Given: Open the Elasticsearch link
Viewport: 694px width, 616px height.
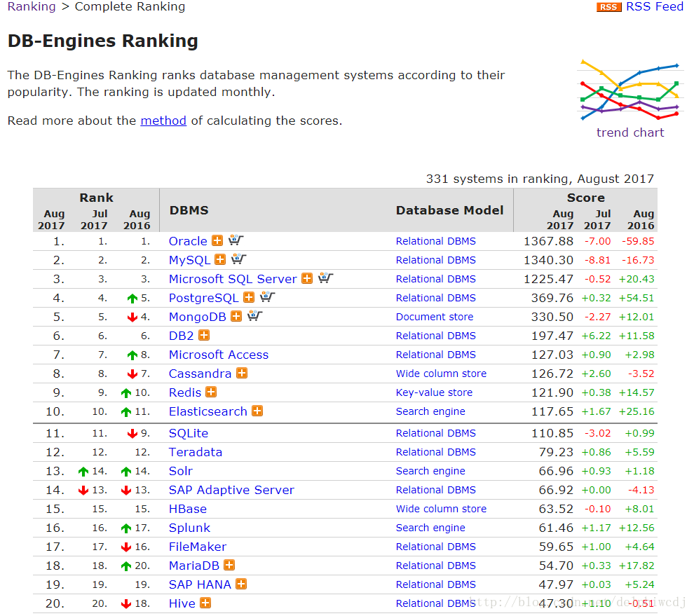Looking at the screenshot, I should click(x=208, y=411).
